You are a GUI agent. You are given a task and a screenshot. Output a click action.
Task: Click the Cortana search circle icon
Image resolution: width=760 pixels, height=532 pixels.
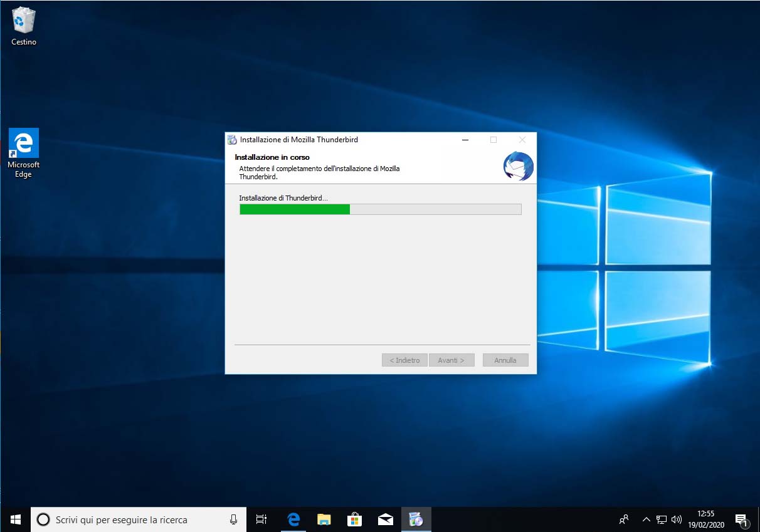point(43,519)
